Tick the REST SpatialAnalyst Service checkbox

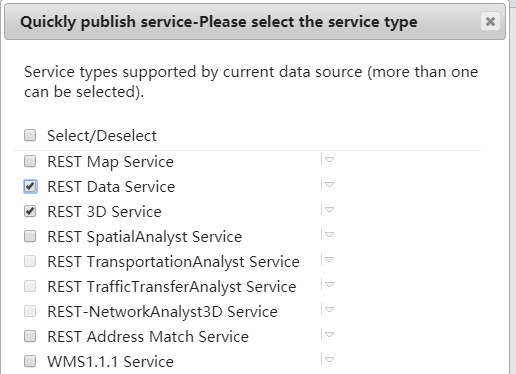click(x=30, y=236)
